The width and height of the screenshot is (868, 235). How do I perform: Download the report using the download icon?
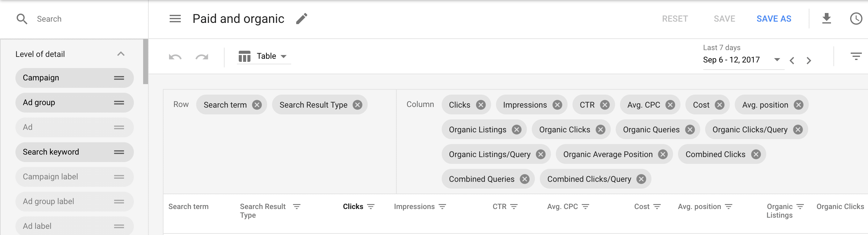click(826, 19)
